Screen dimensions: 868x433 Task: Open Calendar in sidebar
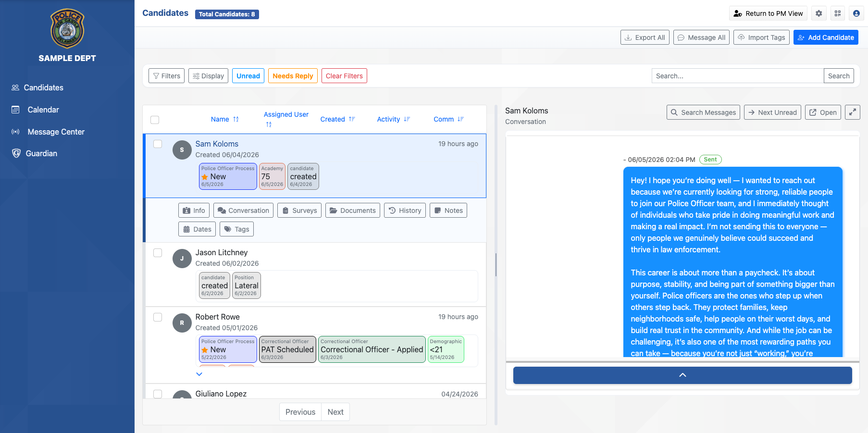click(x=35, y=110)
